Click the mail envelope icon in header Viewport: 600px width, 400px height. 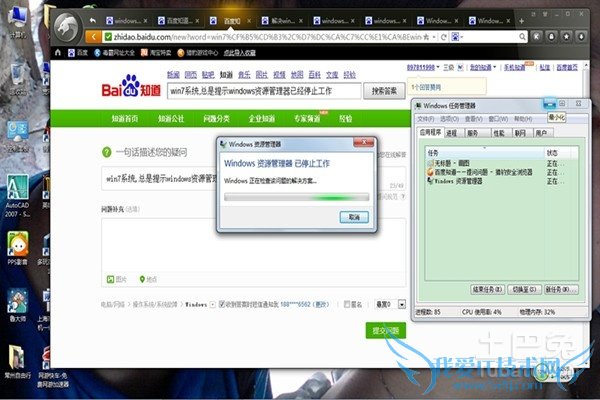click(460, 67)
